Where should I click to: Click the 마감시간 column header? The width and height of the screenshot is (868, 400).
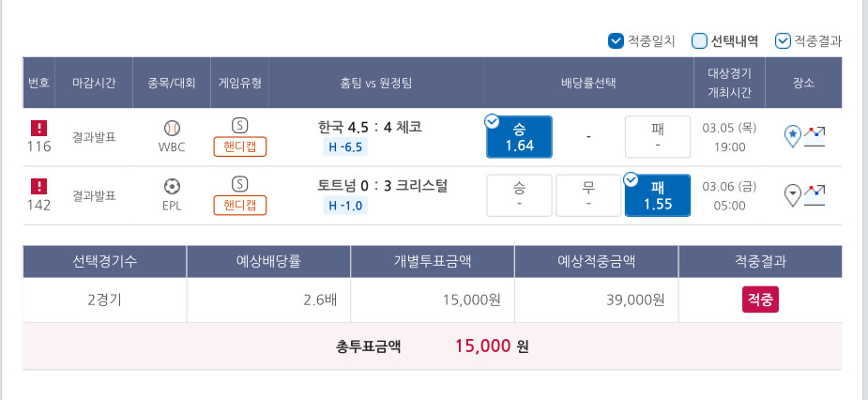click(x=94, y=83)
